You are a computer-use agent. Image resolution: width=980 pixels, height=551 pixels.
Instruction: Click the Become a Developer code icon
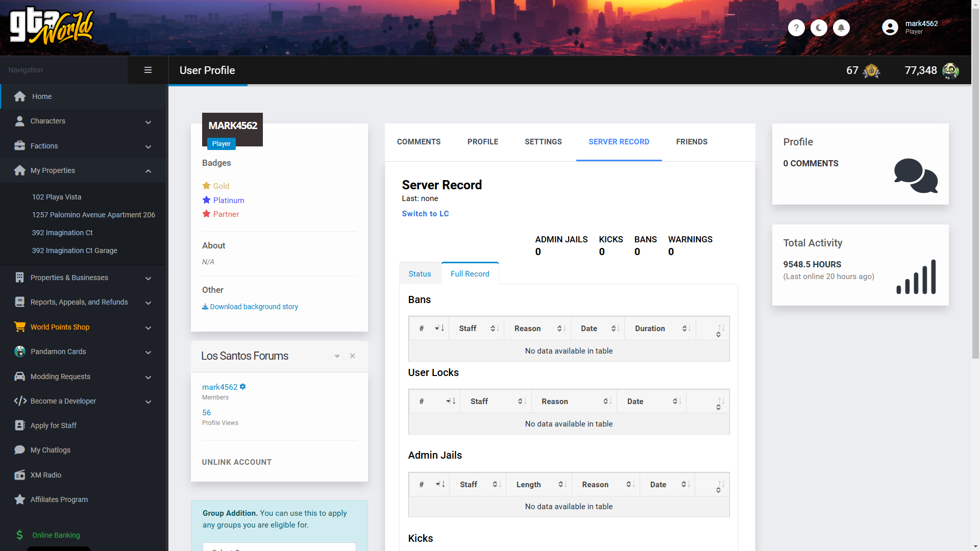(x=20, y=401)
